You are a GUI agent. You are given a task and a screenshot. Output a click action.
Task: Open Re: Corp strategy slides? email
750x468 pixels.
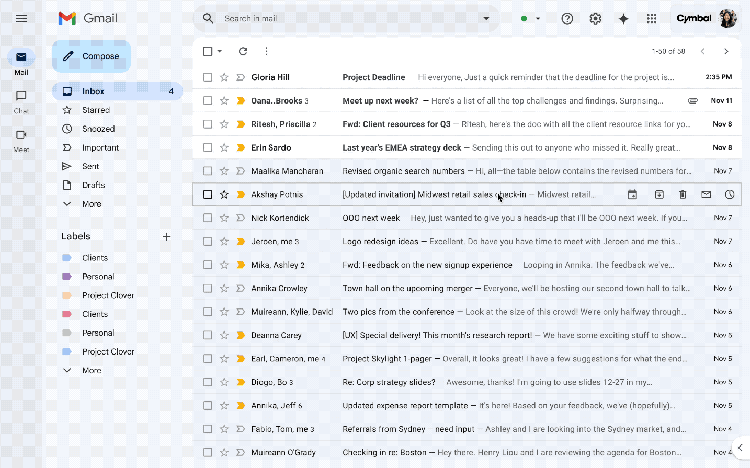tap(467, 382)
